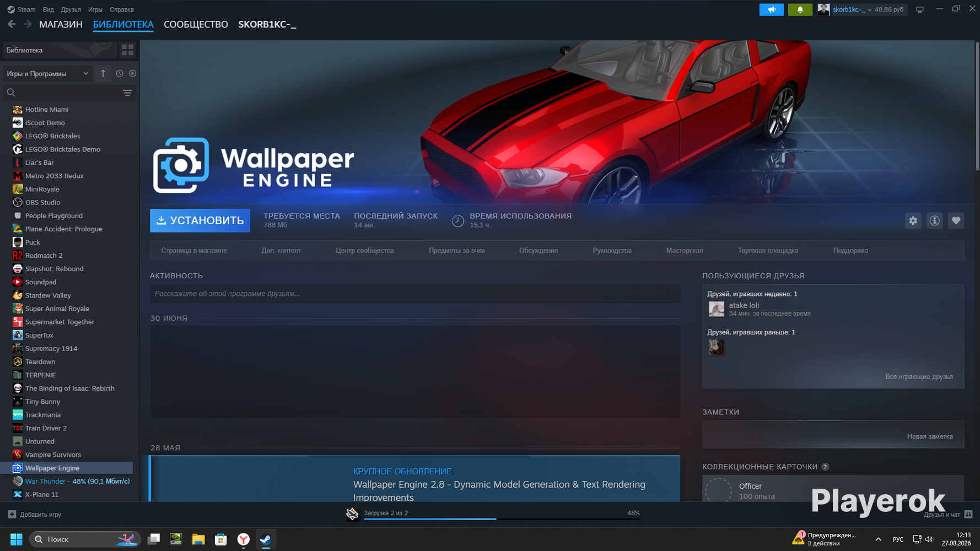
Task: Open Все играющие друзья link
Action: click(919, 377)
